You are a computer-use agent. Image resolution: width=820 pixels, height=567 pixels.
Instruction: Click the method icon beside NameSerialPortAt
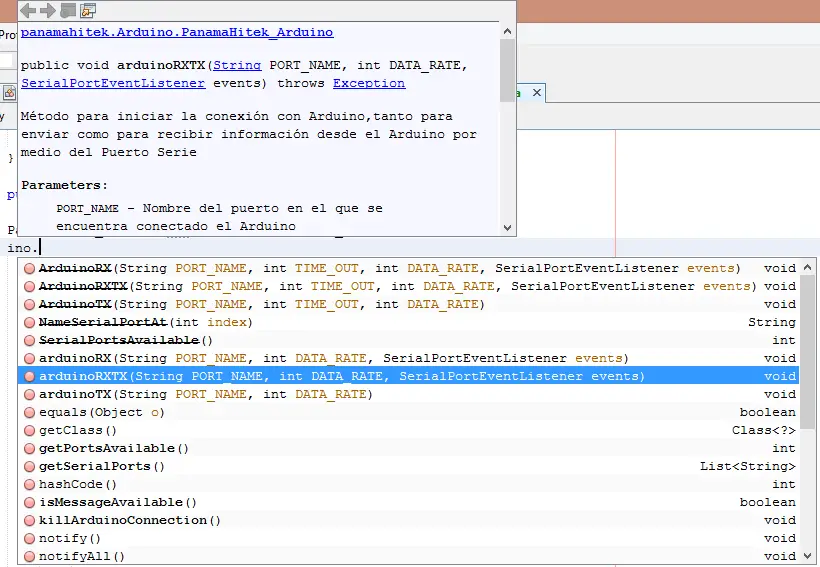(29, 322)
